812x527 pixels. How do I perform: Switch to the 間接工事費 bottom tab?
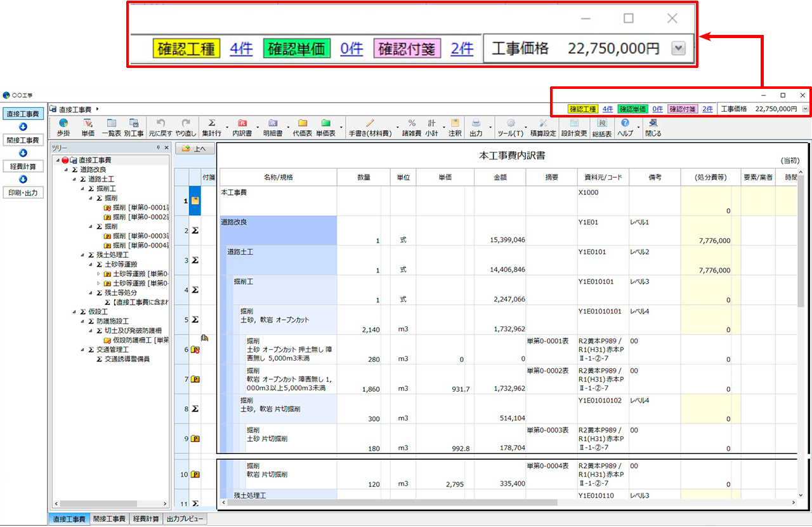pos(109,519)
